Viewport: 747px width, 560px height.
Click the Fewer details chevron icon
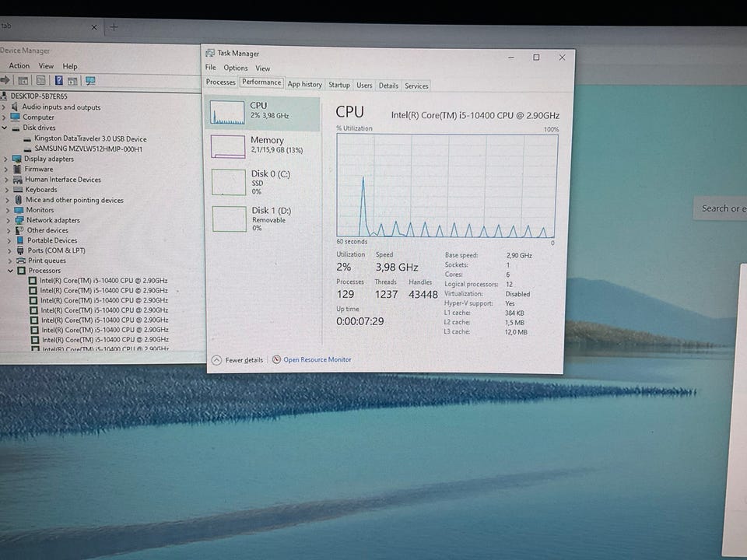click(216, 360)
